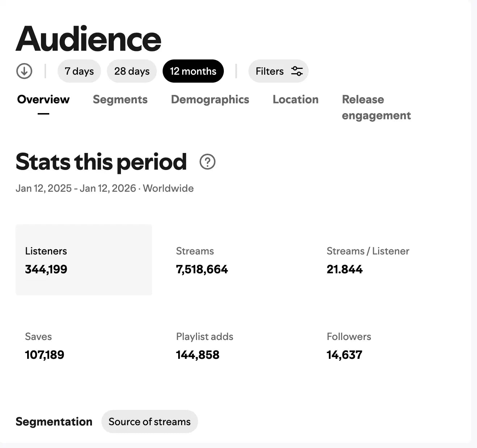Open the Source of streams segmentation selector

tap(149, 422)
